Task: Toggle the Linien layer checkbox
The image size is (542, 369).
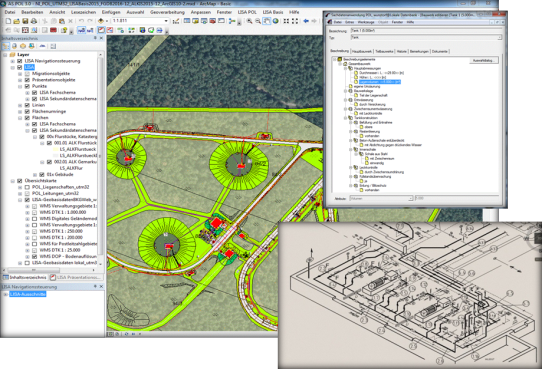Action: [x=27, y=105]
